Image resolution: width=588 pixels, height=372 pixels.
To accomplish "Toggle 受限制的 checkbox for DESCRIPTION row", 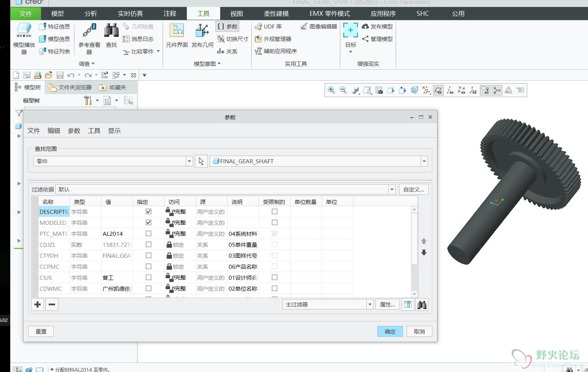I will [274, 211].
